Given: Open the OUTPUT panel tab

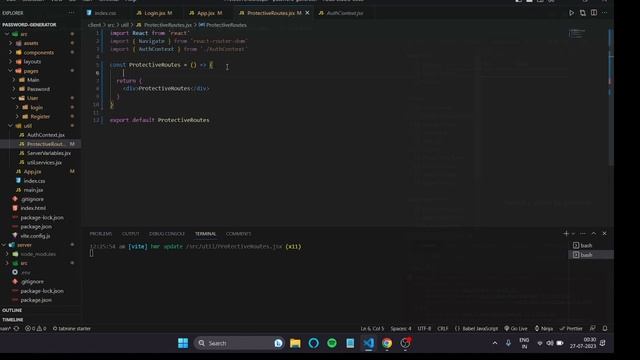Looking at the screenshot, I should coord(131,233).
